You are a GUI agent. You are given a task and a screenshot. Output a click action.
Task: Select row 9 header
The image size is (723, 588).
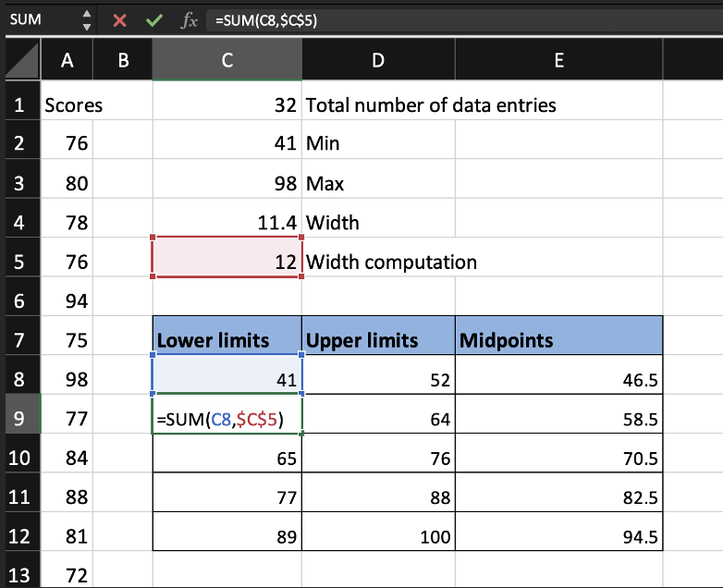pyautogui.click(x=19, y=419)
